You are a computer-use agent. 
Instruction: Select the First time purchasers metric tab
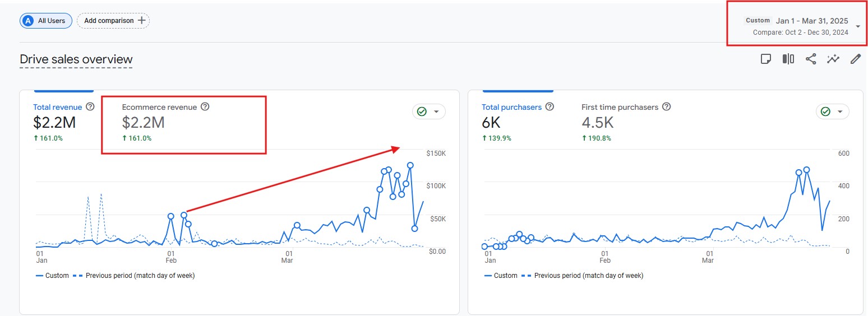click(626, 122)
